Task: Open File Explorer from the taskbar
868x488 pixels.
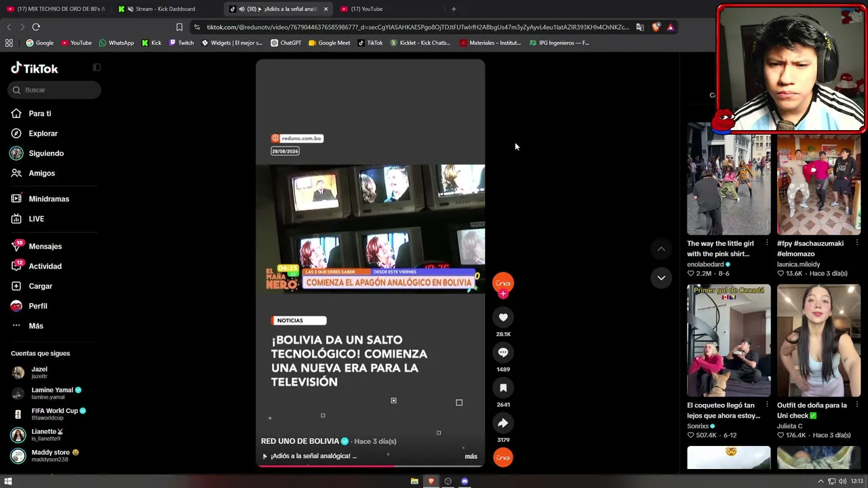Action: click(x=414, y=481)
